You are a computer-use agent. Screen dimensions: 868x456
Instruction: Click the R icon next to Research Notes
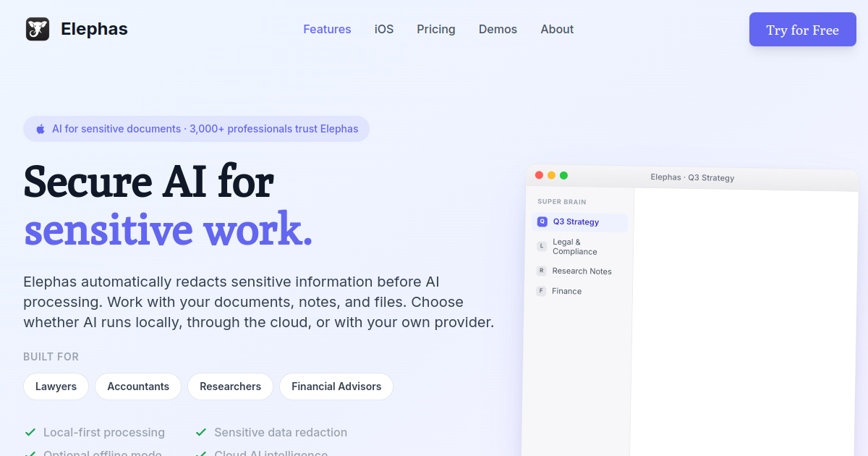pyautogui.click(x=541, y=271)
